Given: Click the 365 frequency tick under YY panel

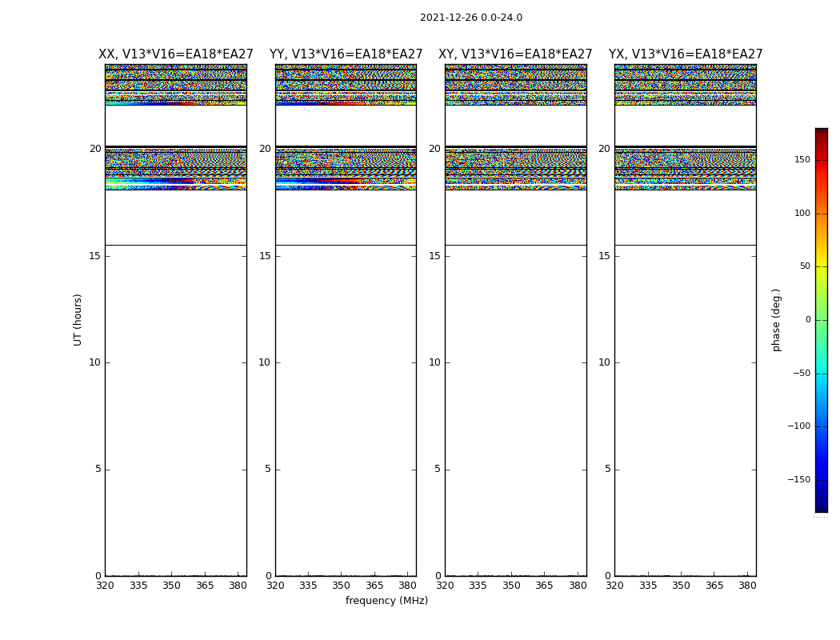Looking at the screenshot, I should pos(374,586).
